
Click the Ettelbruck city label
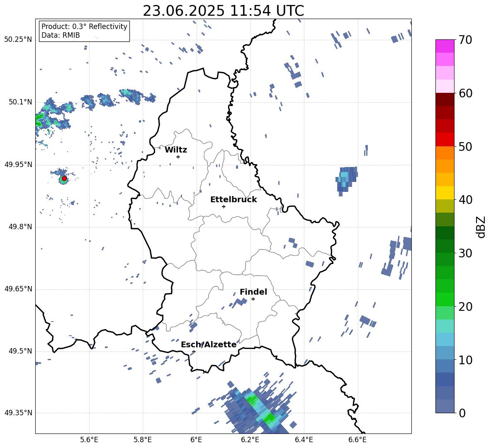coord(233,200)
